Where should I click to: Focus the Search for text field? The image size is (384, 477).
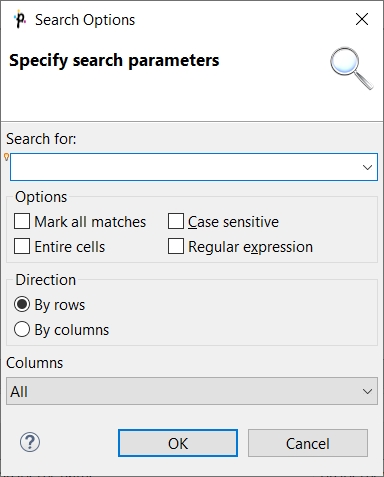pyautogui.click(x=185, y=167)
